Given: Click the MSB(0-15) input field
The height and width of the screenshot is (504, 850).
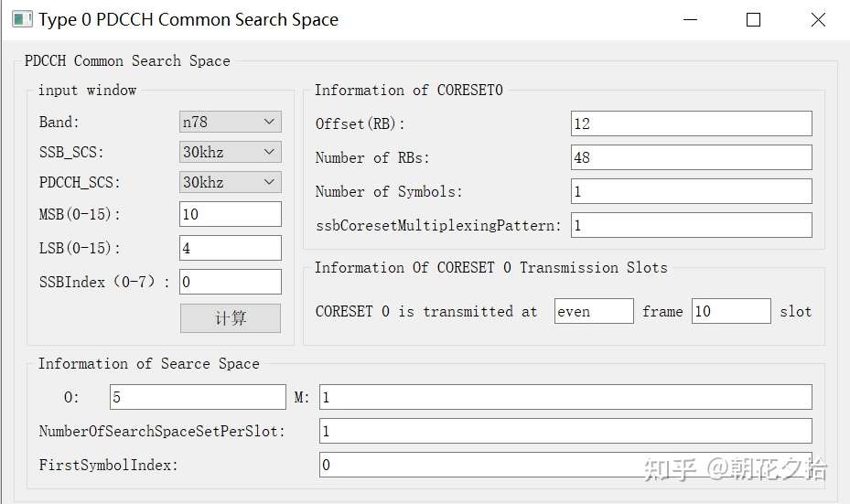Looking at the screenshot, I should click(x=230, y=214).
